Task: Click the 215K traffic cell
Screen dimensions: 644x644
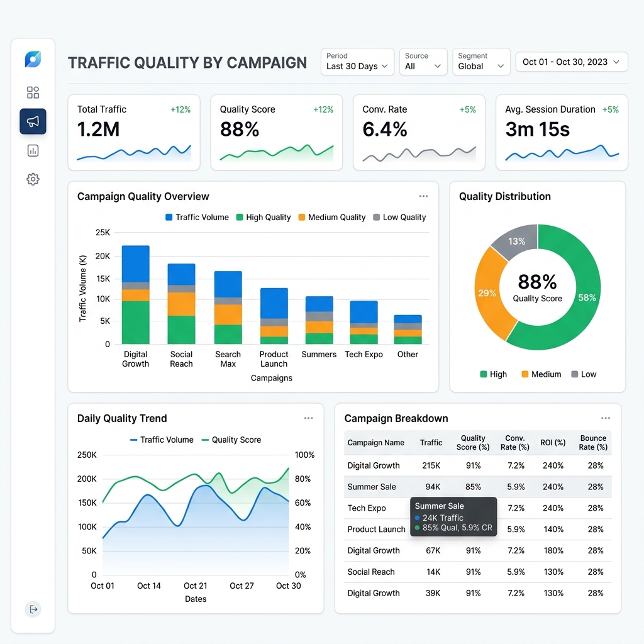Action: (x=431, y=466)
